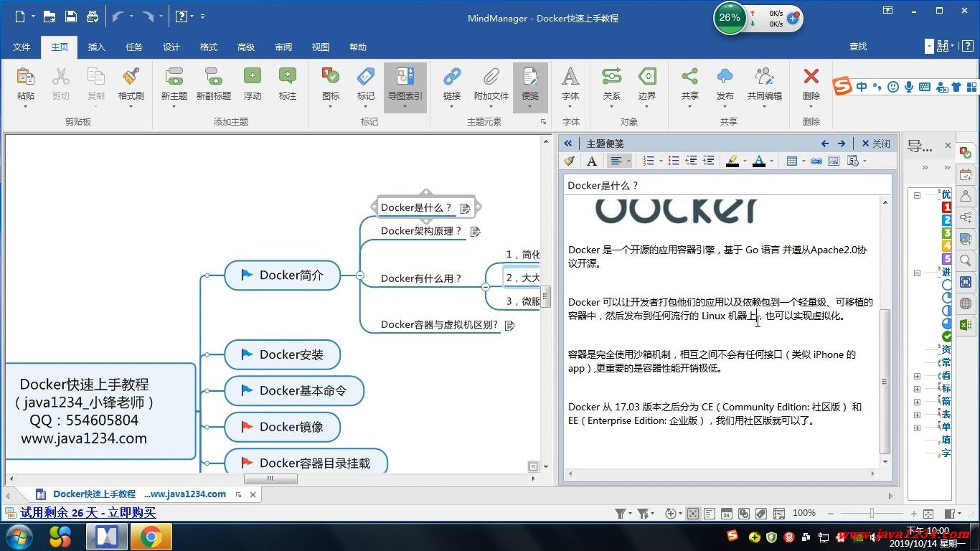
Task: Collapse the 优先级 tree group in index
Action: (x=917, y=195)
